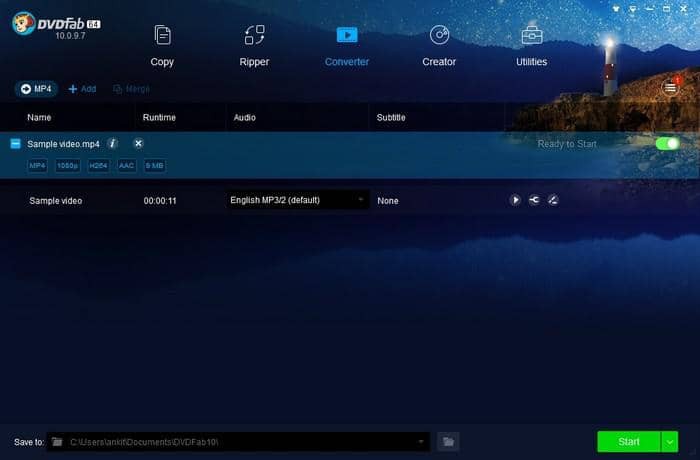
Task: Click the Add button
Action: [82, 89]
